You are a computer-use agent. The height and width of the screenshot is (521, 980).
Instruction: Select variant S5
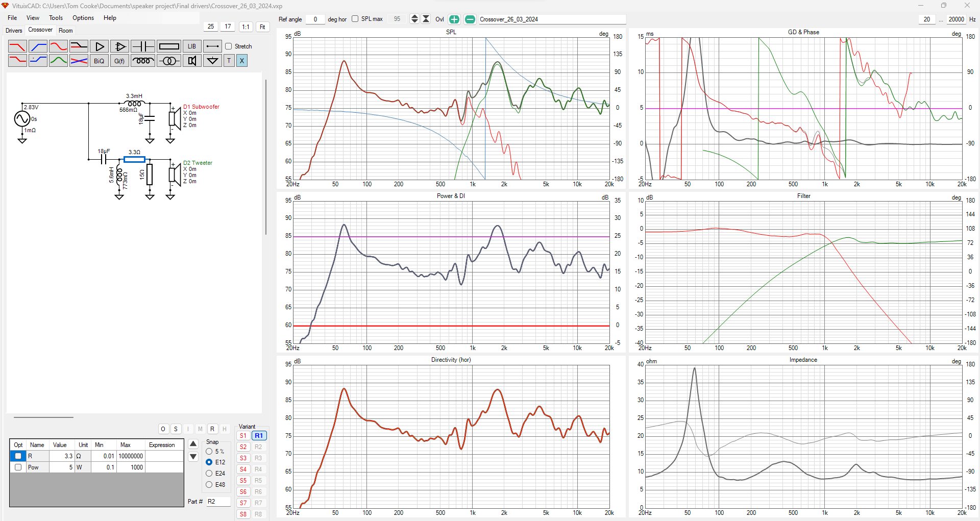(243, 481)
